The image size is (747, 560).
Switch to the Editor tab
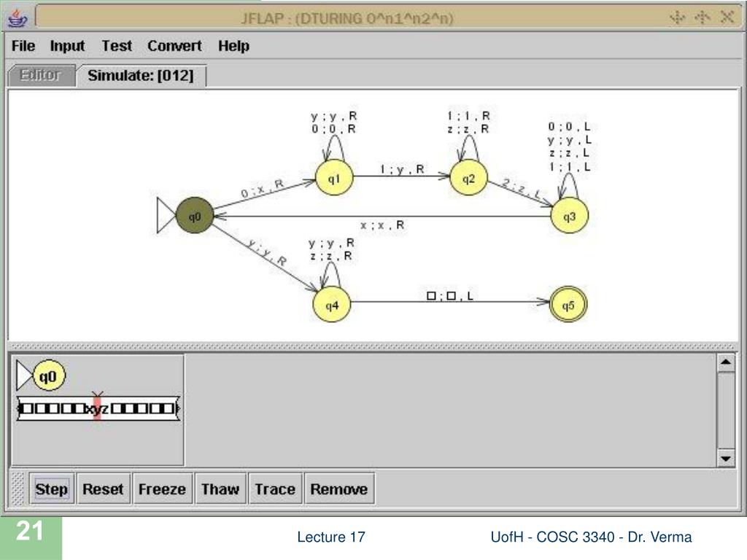[41, 75]
